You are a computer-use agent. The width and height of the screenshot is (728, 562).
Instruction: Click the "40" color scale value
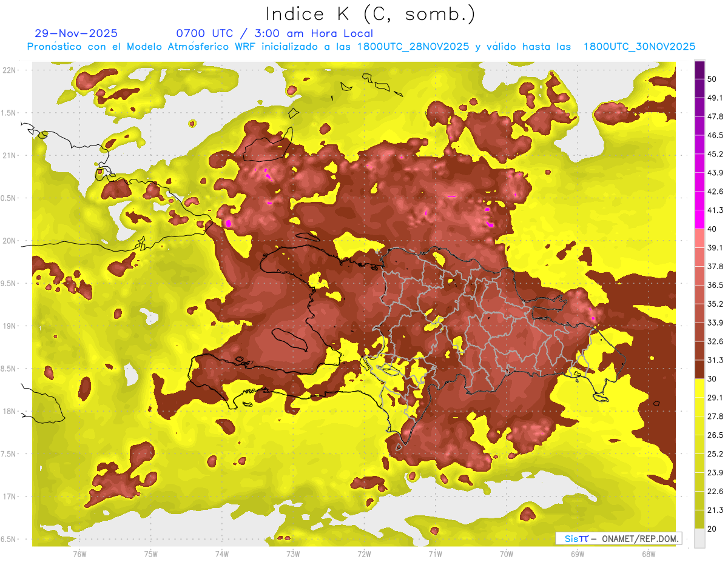pos(712,229)
